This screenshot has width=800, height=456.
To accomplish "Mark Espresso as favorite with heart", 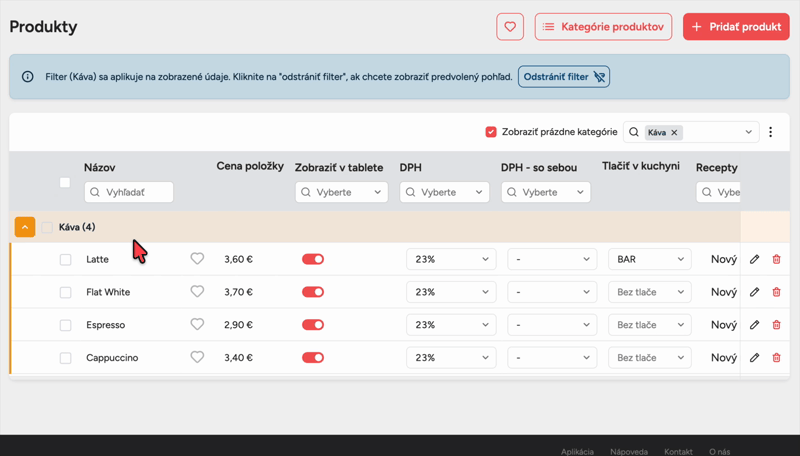I will point(197,324).
